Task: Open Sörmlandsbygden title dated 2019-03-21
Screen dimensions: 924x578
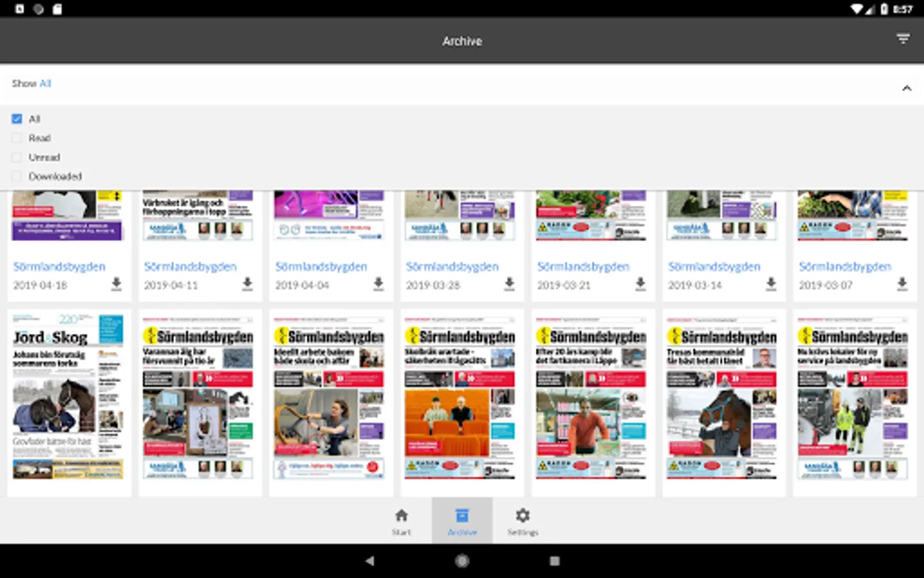Action: click(x=583, y=267)
